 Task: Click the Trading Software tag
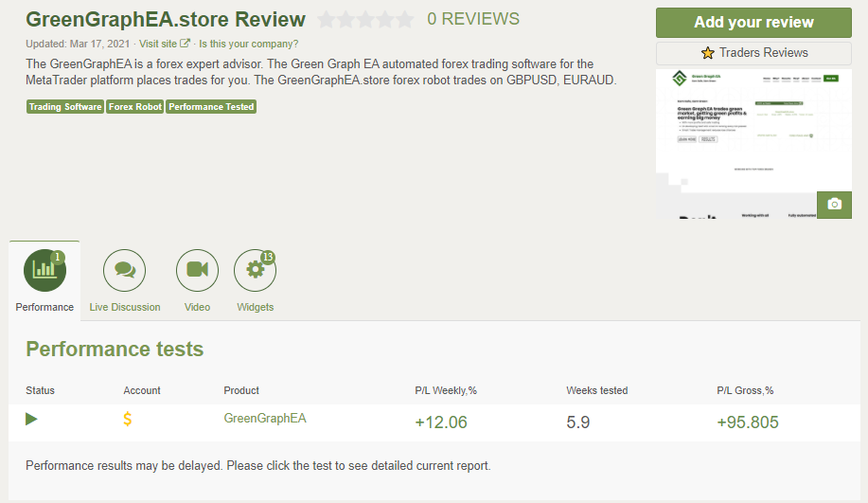65,107
